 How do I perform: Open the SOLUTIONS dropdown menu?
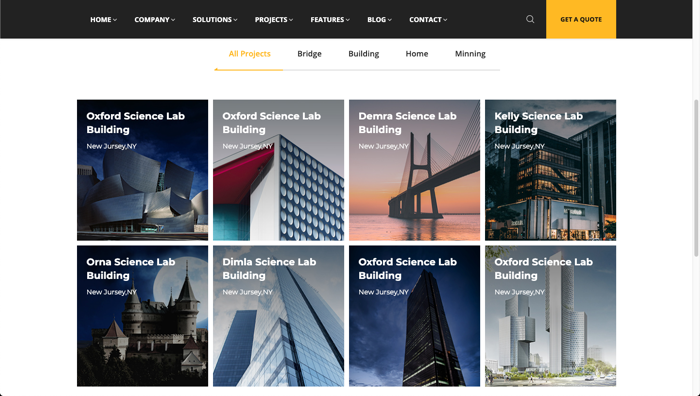click(x=215, y=20)
